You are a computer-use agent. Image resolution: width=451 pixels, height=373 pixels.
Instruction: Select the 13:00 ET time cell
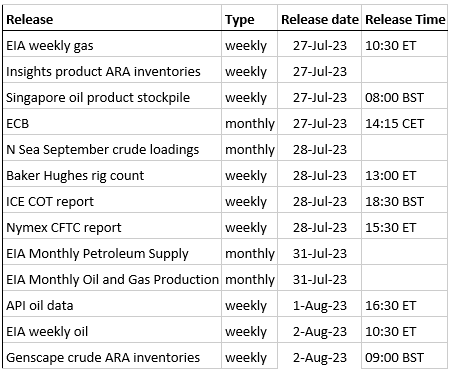405,175
